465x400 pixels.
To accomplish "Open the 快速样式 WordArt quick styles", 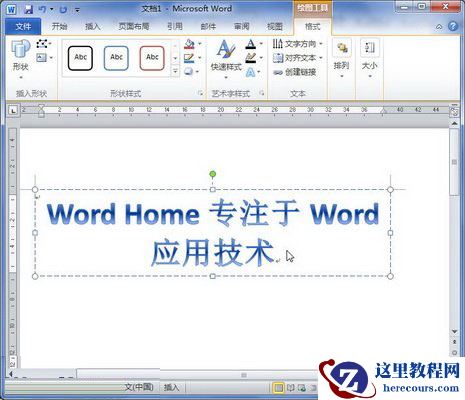I will [x=226, y=59].
